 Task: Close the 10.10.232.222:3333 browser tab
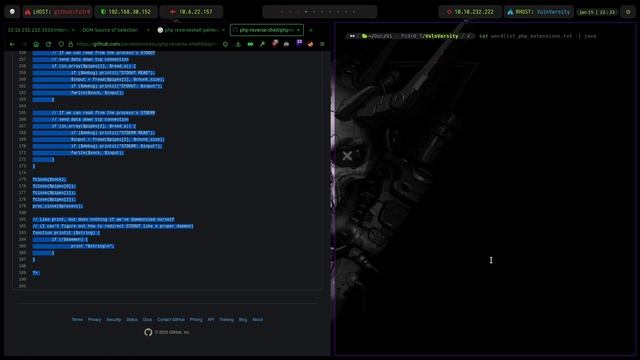point(73,30)
